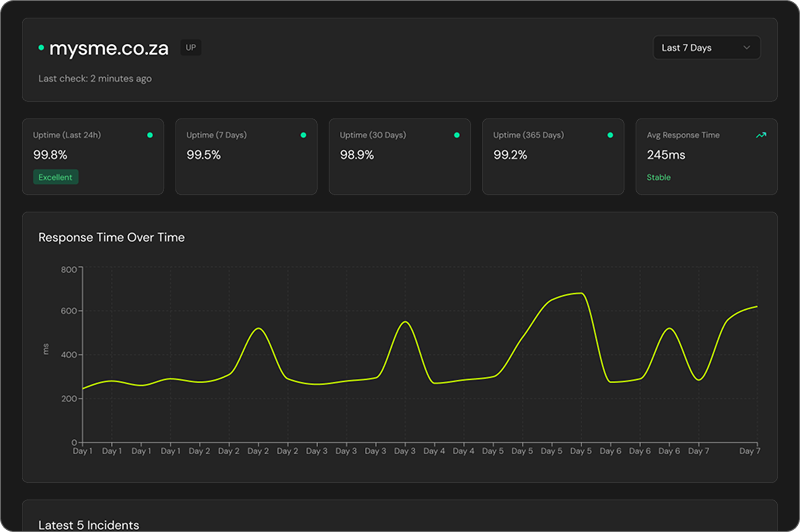Click the Uptime (Last 24h) label
The width and height of the screenshot is (800, 532).
(67, 135)
